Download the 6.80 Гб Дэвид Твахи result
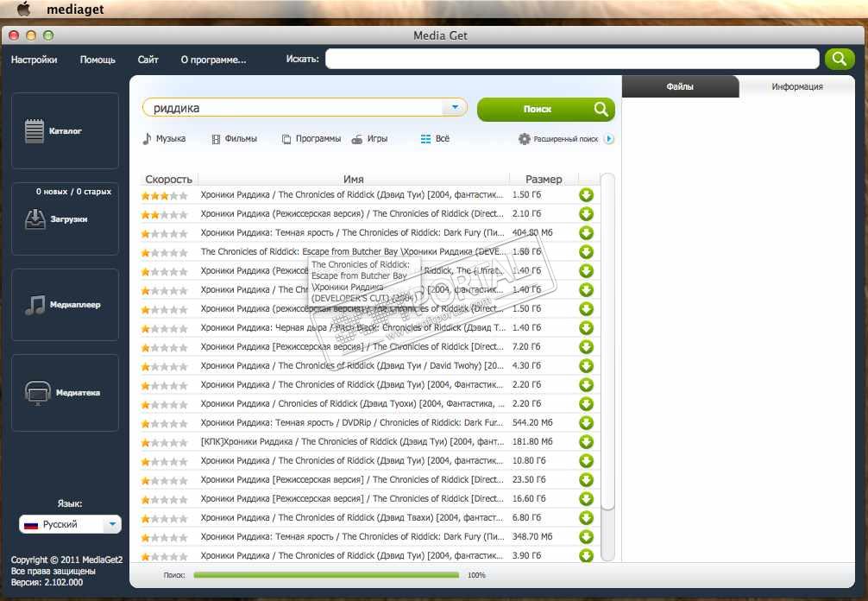 tap(586, 518)
